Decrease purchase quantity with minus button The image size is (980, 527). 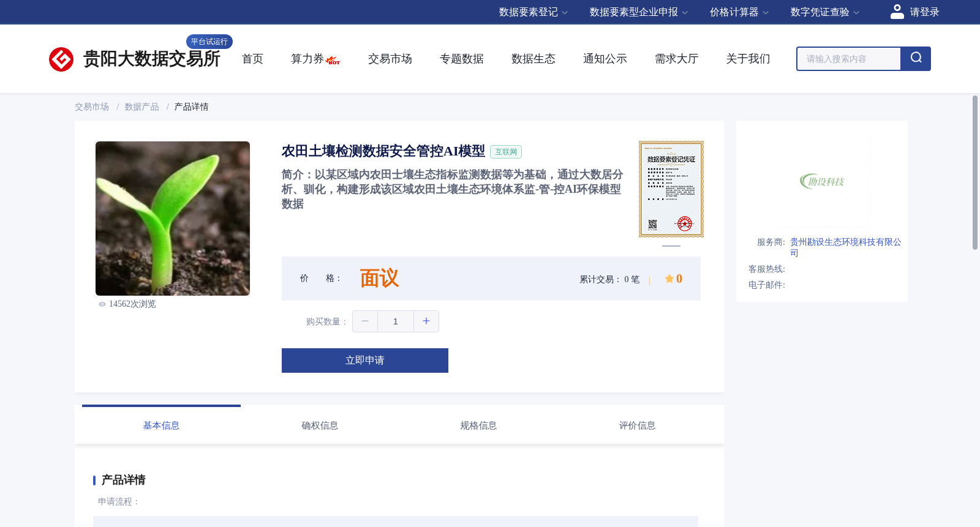[365, 321]
